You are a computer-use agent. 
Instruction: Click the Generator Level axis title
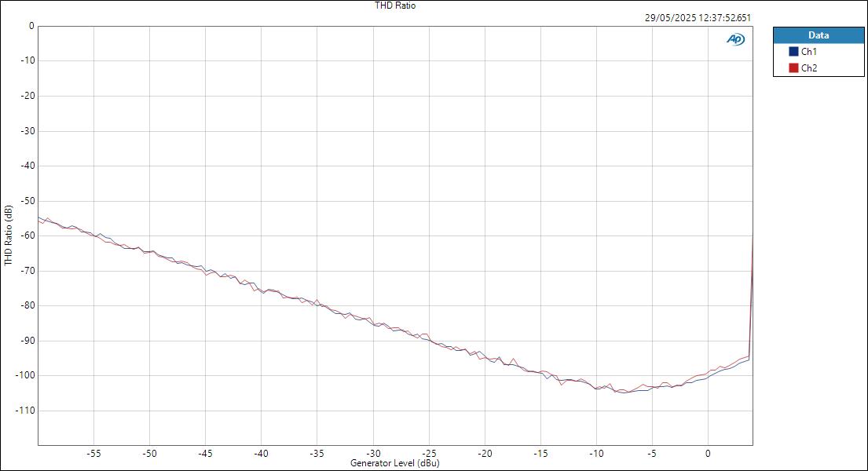395,464
